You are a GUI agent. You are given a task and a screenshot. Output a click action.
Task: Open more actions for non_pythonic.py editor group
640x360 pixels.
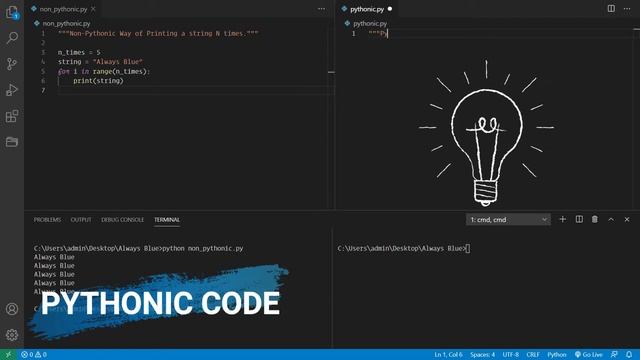[321, 9]
